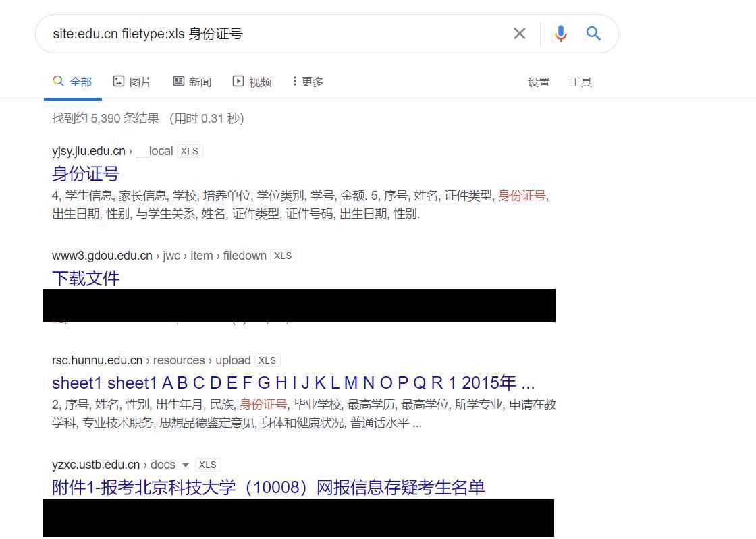Submit search with the blue magnifier icon
Screen dimensions: 756x539
pyautogui.click(x=593, y=34)
